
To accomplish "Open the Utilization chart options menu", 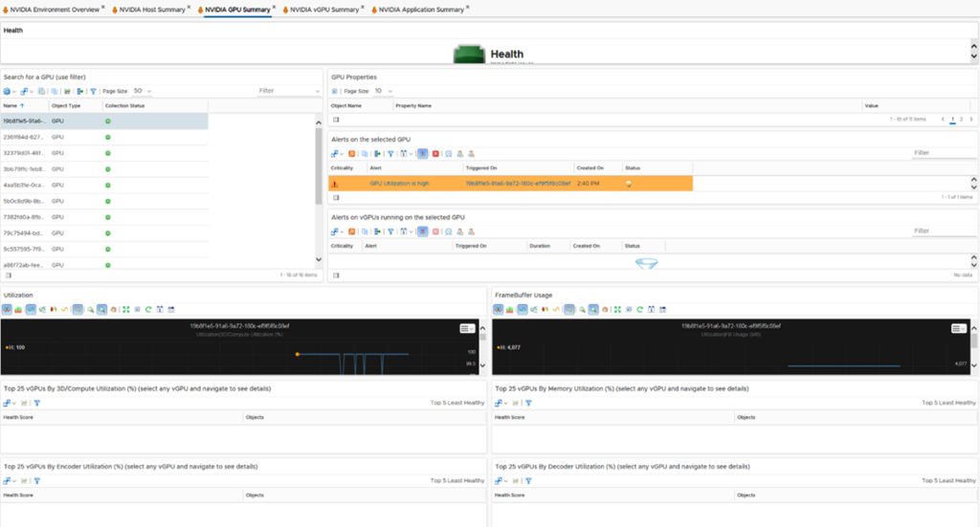I will tap(467, 328).
